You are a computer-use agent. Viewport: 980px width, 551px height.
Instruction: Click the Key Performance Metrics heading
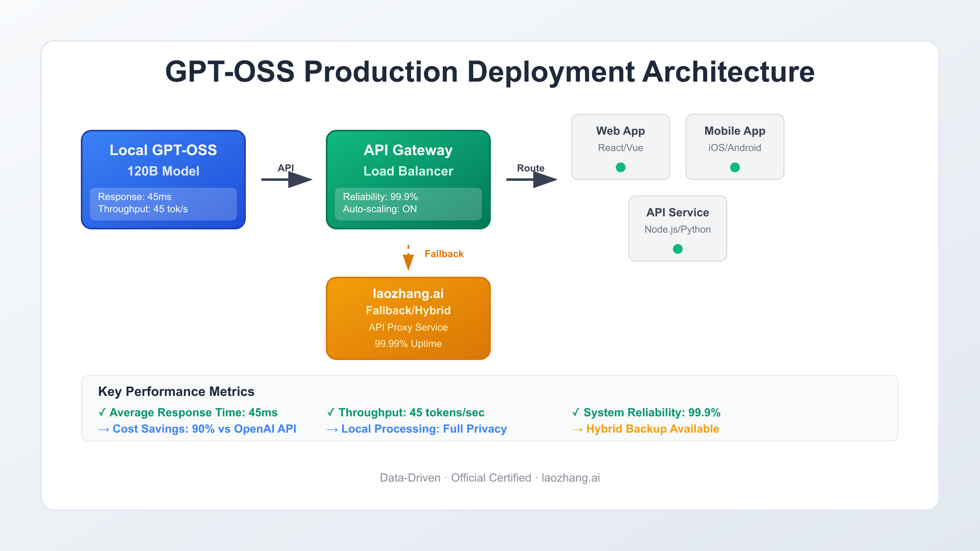tap(176, 391)
